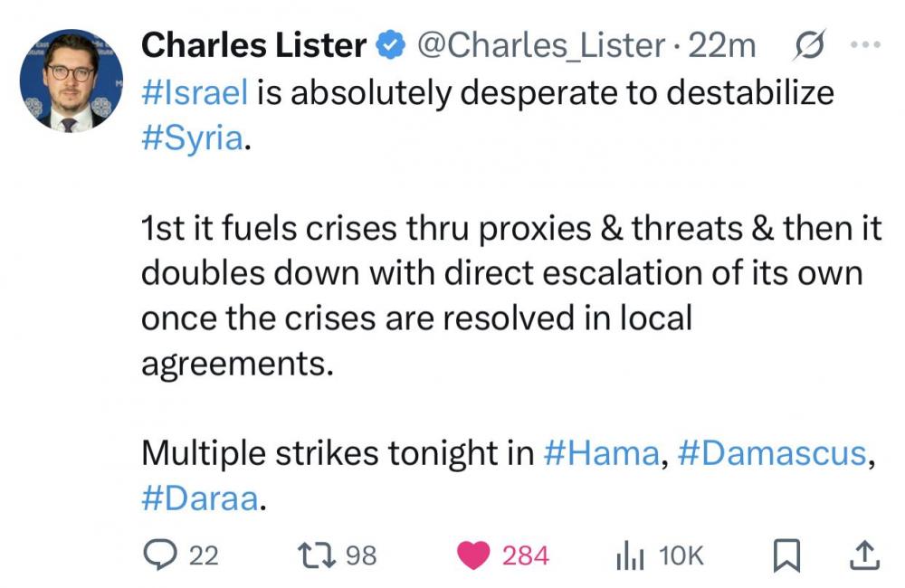Click the Charles Lister display name
This screenshot has height=588, width=905.
click(x=255, y=45)
